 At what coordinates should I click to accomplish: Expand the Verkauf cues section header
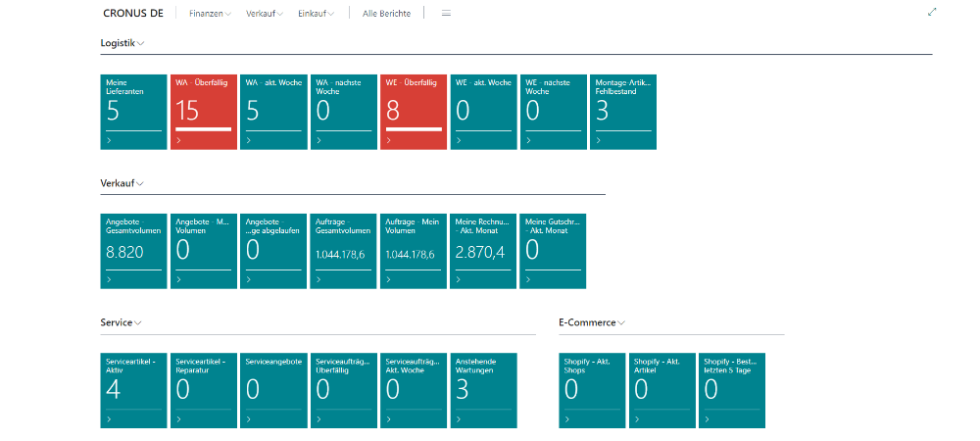coord(122,183)
